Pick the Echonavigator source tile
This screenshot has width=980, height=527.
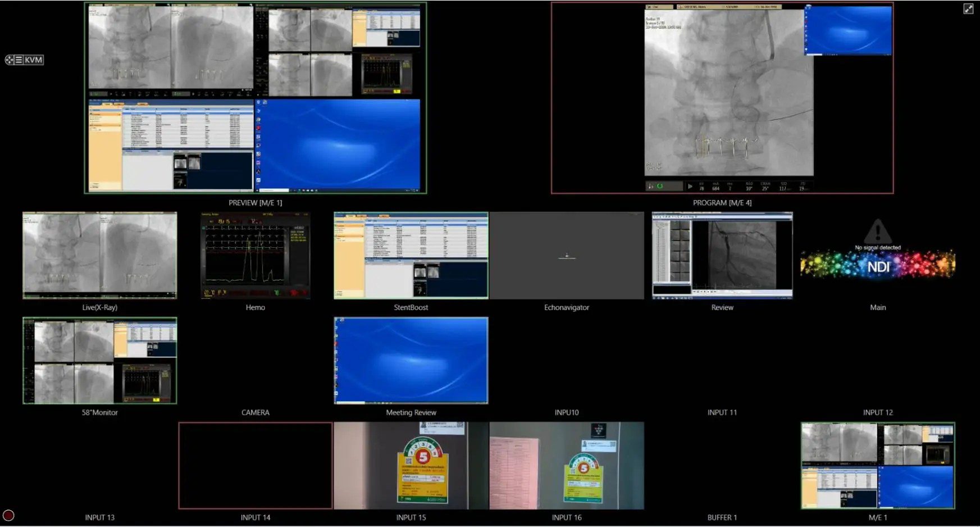click(567, 255)
